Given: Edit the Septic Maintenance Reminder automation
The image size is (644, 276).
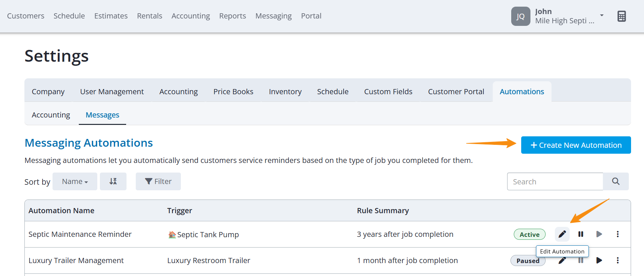Looking at the screenshot, I should [562, 234].
